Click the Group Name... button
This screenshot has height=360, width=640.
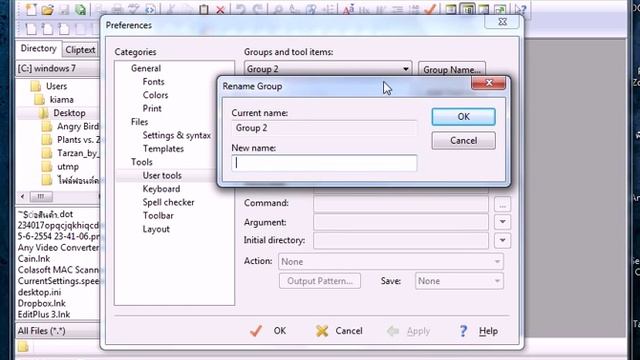[452, 70]
